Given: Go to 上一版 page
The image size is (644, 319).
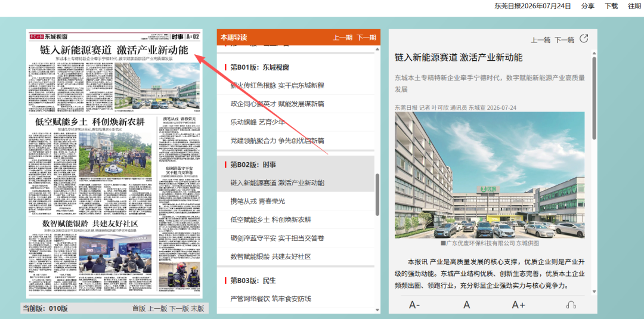Looking at the screenshot, I should pyautogui.click(x=157, y=309).
